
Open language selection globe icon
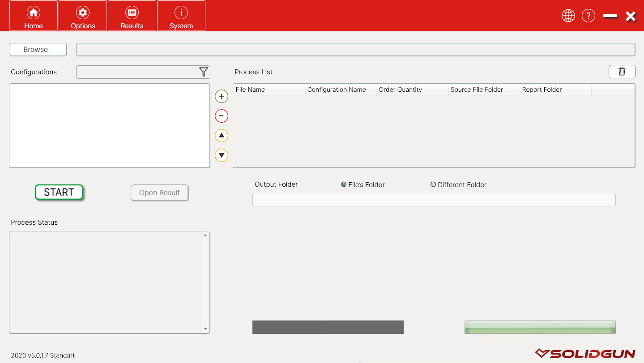click(x=568, y=16)
